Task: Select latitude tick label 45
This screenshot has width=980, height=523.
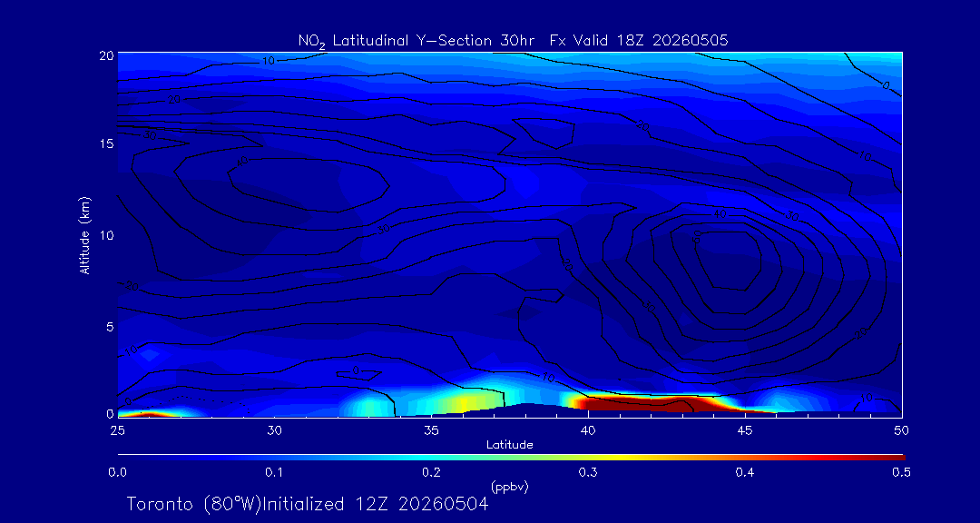Action: click(x=744, y=430)
